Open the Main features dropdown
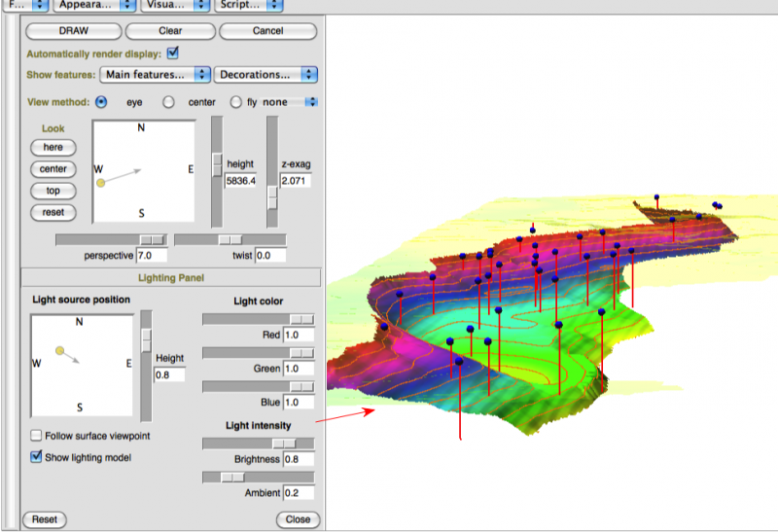This screenshot has width=778, height=532. 156,74
